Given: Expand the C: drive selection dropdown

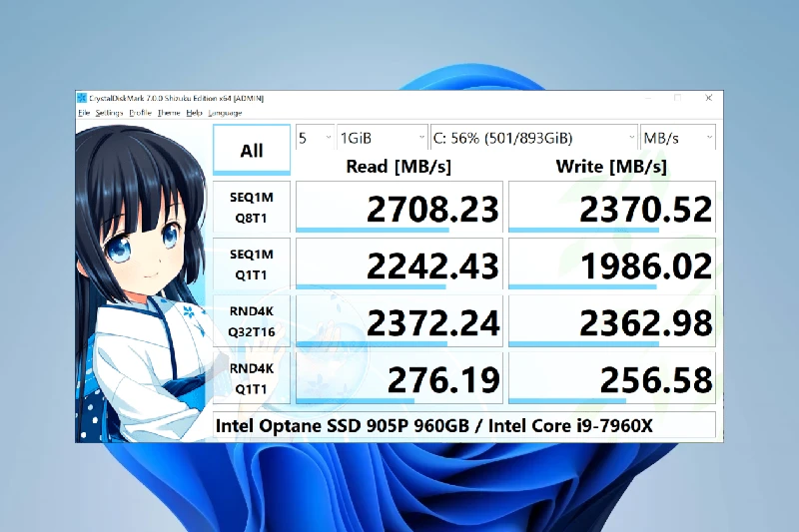Looking at the screenshot, I should 534,138.
